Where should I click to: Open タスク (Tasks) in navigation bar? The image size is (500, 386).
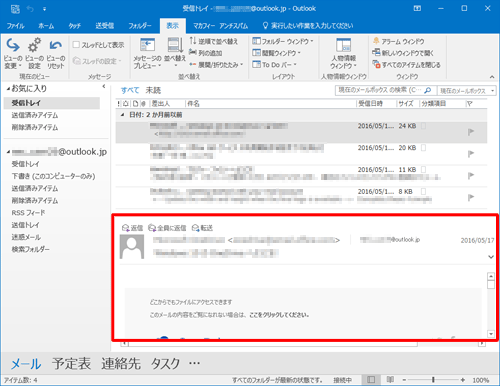click(x=165, y=363)
